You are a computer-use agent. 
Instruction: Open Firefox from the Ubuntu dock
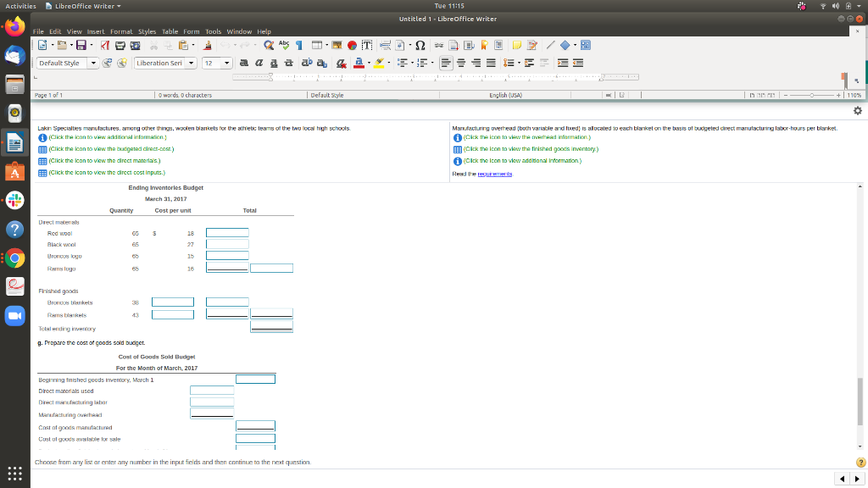coord(15,26)
